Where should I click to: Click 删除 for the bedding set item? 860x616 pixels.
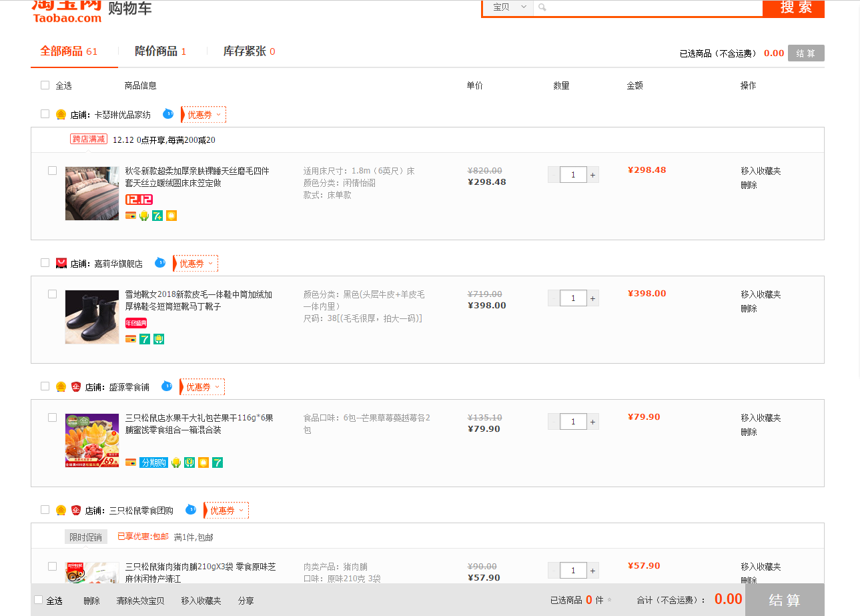click(749, 185)
